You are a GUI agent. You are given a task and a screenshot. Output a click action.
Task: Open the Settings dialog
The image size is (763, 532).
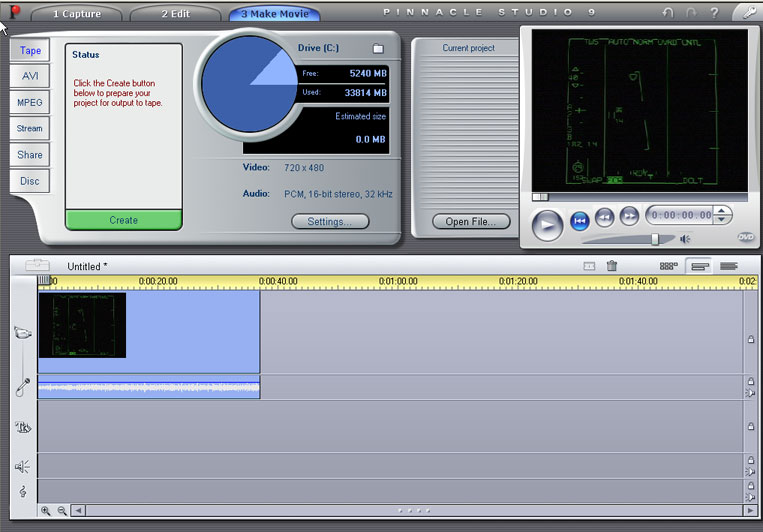click(330, 222)
